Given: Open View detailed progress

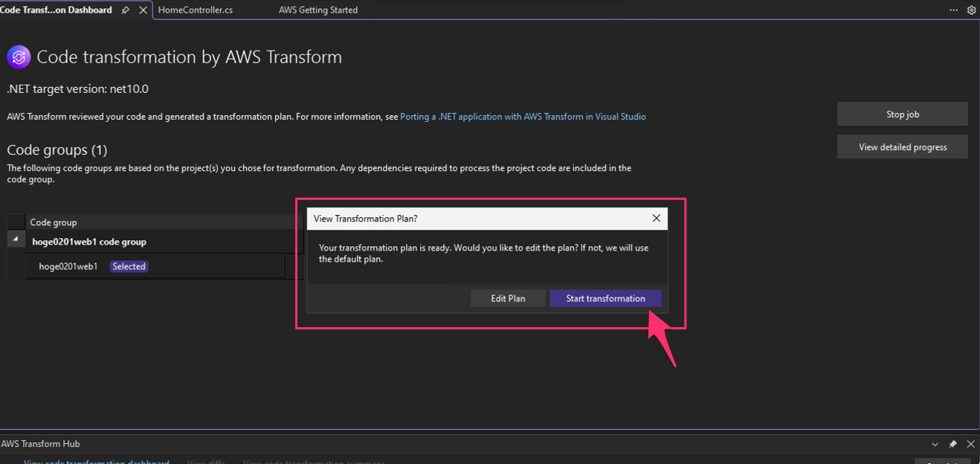Looking at the screenshot, I should click(902, 147).
